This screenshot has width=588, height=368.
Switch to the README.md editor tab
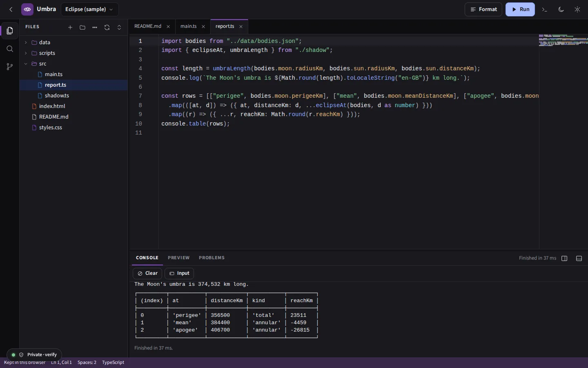click(x=148, y=26)
